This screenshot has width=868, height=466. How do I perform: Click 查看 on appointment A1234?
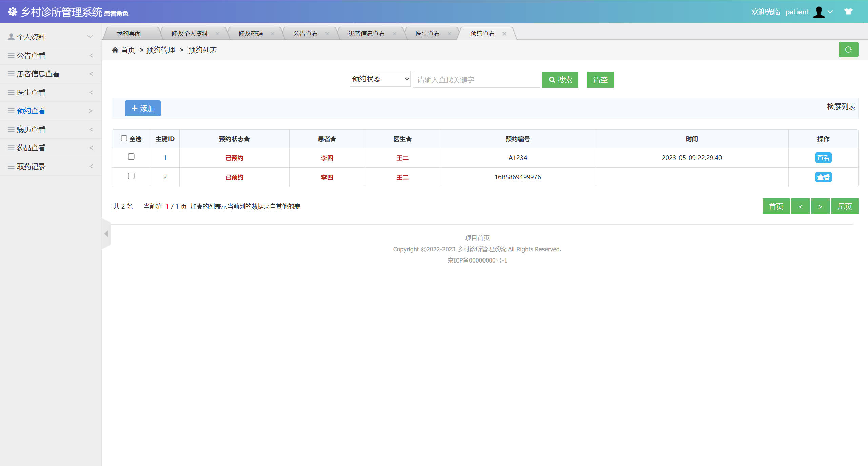click(823, 157)
